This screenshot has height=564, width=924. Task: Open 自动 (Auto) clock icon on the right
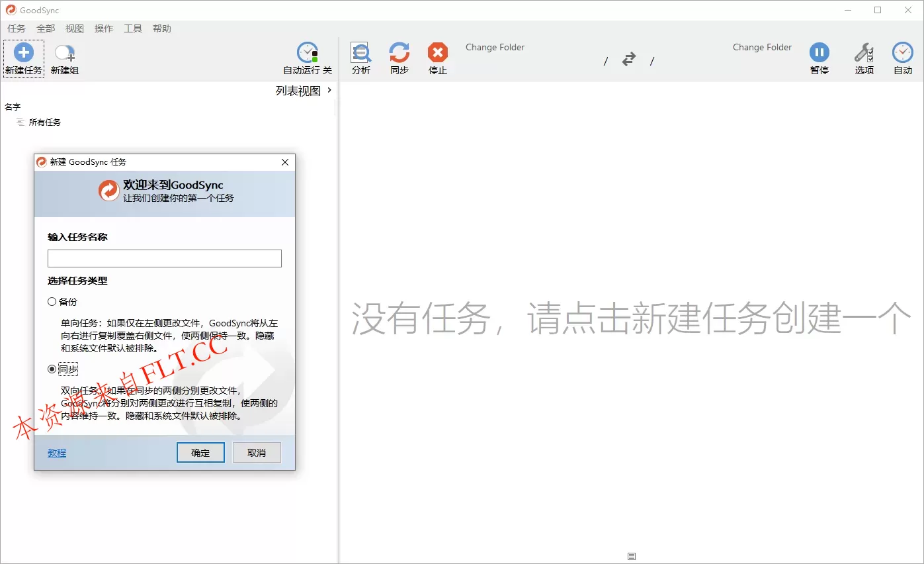coord(903,52)
